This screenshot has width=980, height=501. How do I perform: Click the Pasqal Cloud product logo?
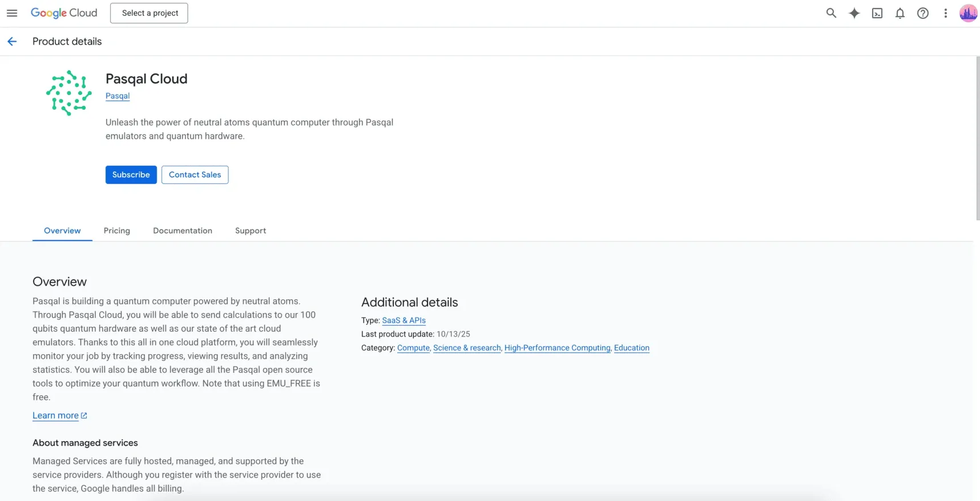click(69, 93)
